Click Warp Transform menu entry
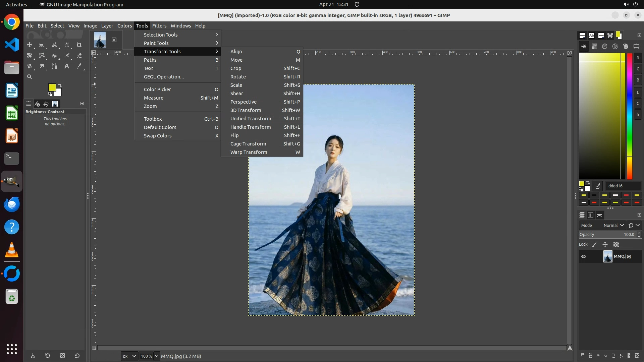This screenshot has width=644, height=362. [x=249, y=152]
